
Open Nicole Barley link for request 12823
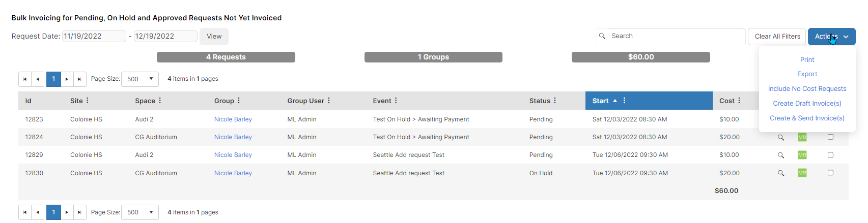tap(233, 119)
